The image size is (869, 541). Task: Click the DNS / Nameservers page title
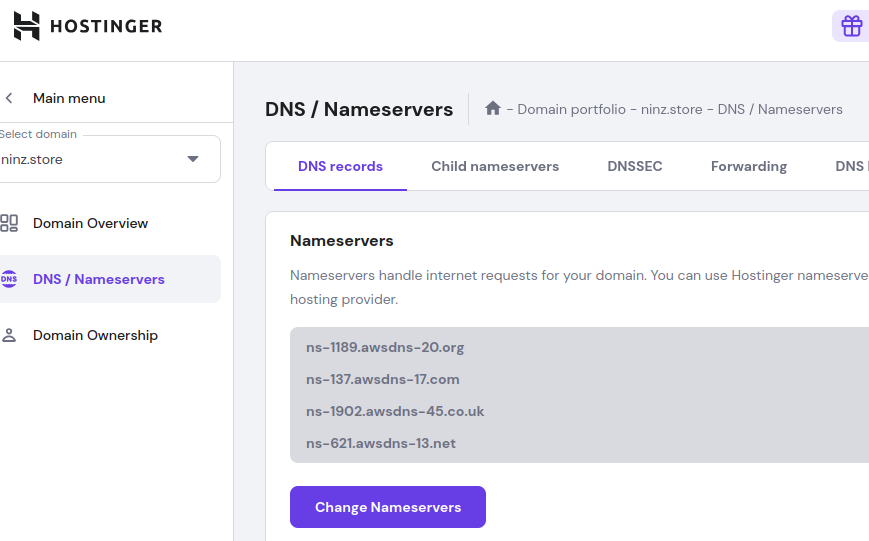coord(359,109)
